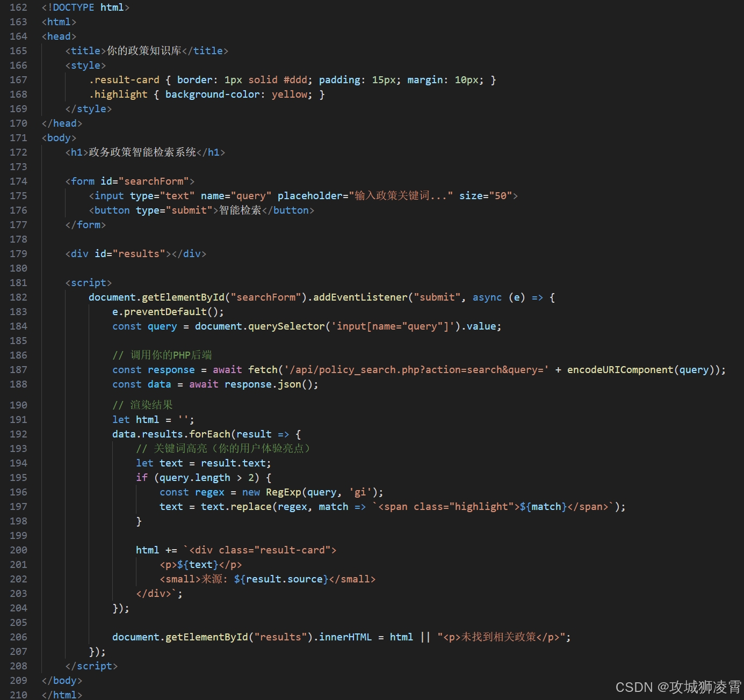This screenshot has height=700, width=744.
Task: Click the opening head tag
Action: (59, 37)
